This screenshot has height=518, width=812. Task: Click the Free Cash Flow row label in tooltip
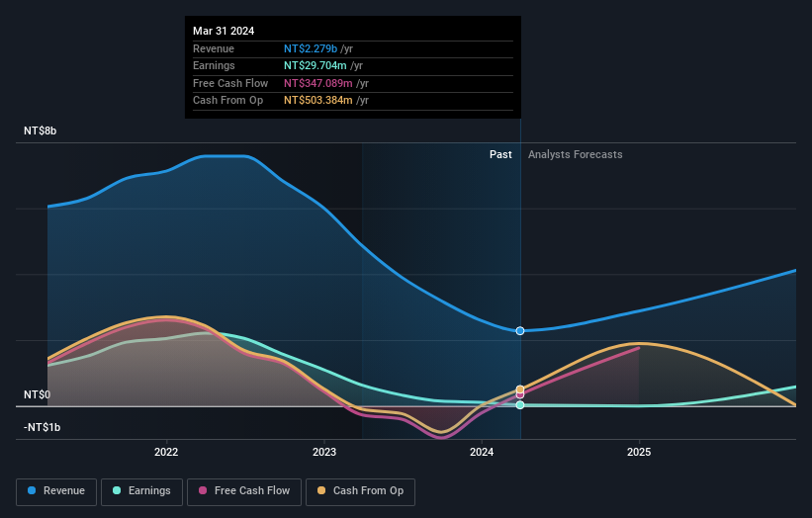tap(230, 83)
